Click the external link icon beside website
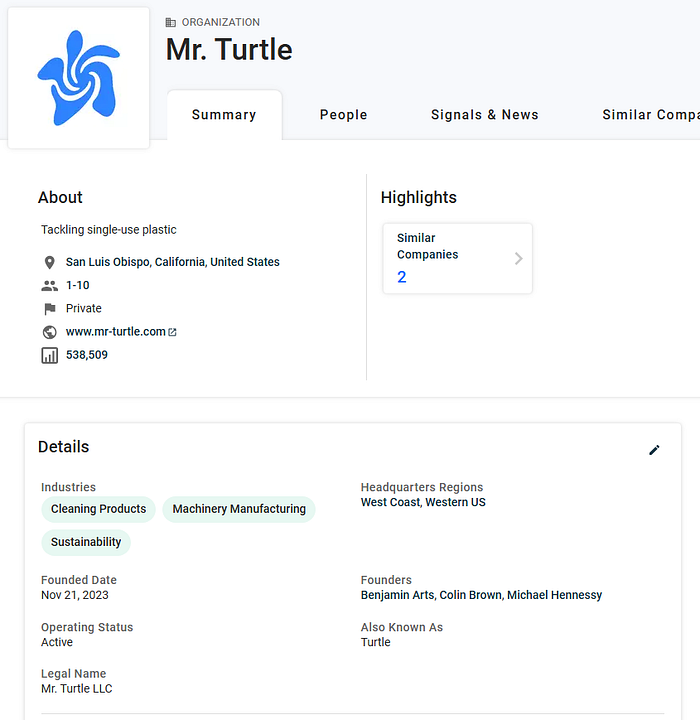Image resolution: width=700 pixels, height=720 pixels. pos(172,332)
